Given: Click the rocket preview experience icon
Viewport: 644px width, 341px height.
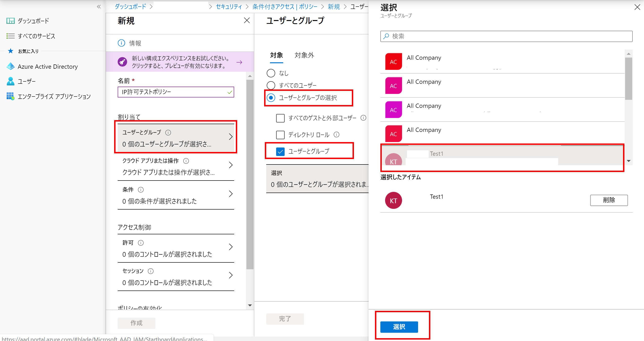Looking at the screenshot, I should (122, 62).
